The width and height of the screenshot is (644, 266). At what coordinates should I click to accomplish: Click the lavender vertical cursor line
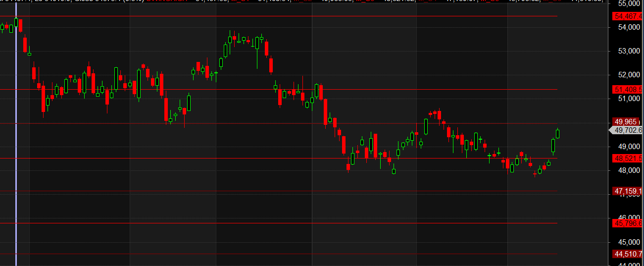[x=16, y=149]
